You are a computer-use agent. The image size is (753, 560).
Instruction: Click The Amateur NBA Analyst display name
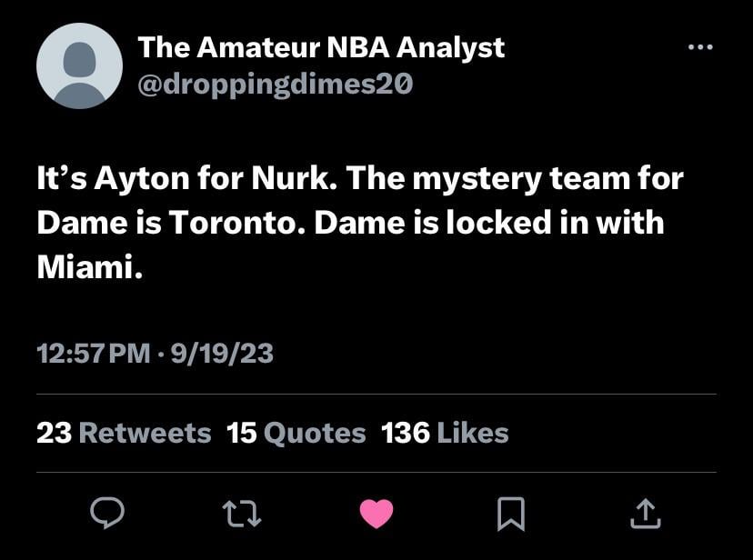tap(321, 47)
